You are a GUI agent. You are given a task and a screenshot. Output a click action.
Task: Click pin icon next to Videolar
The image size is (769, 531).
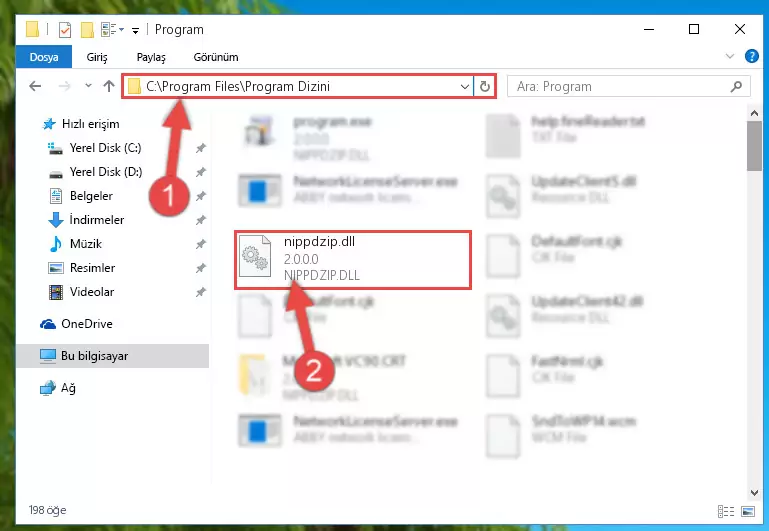tap(200, 292)
